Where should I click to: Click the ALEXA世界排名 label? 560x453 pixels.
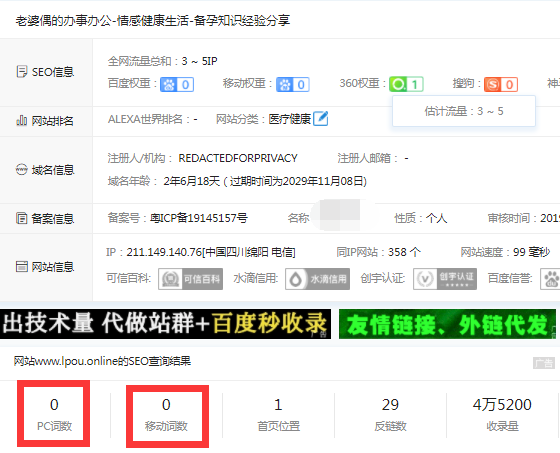coord(149,119)
